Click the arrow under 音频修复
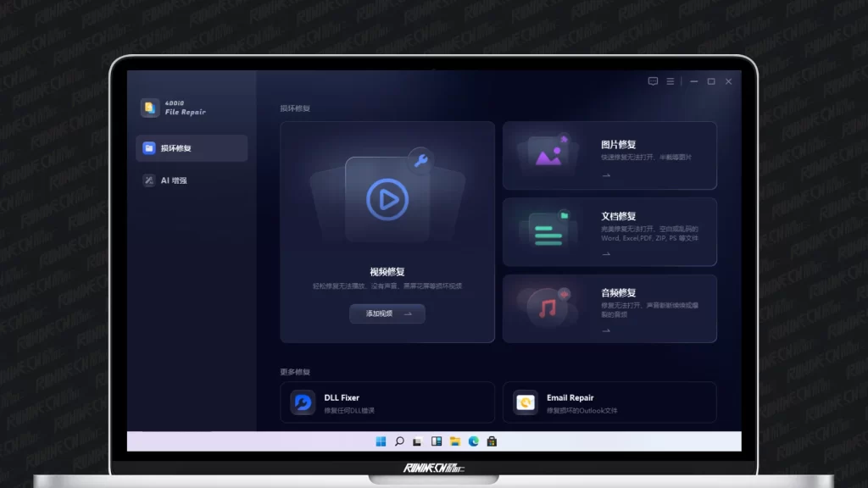The height and width of the screenshot is (488, 868). 606,330
